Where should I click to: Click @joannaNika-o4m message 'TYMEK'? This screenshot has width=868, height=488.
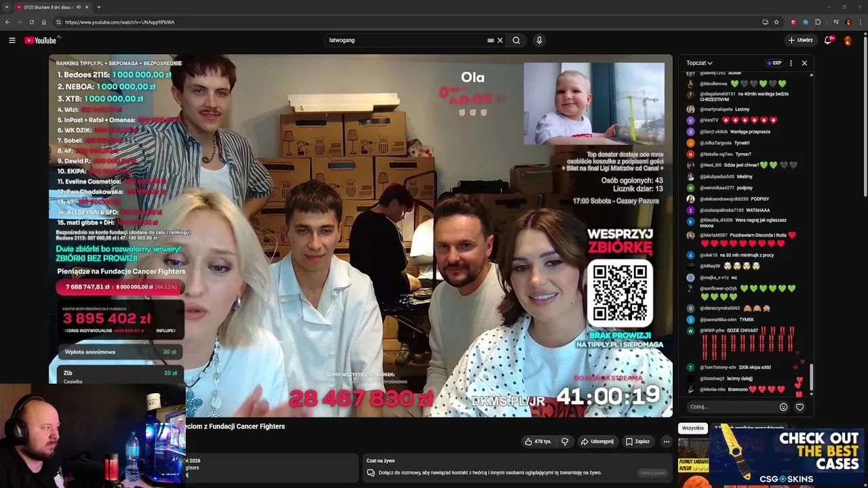click(746, 319)
